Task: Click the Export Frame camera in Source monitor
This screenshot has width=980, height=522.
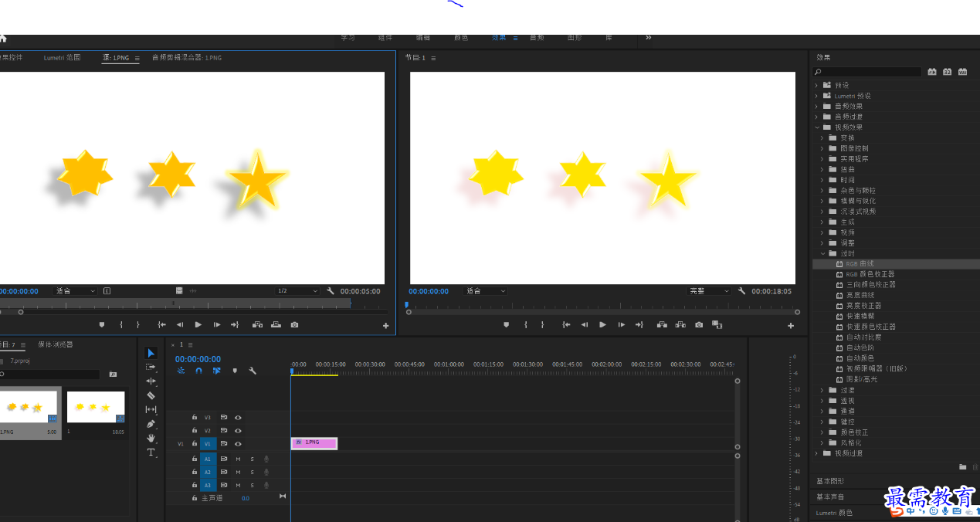Action: [x=294, y=325]
